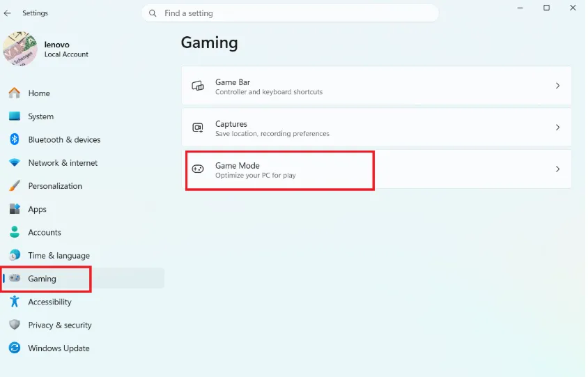
Task: Click the search magnifier icon
Action: (153, 13)
